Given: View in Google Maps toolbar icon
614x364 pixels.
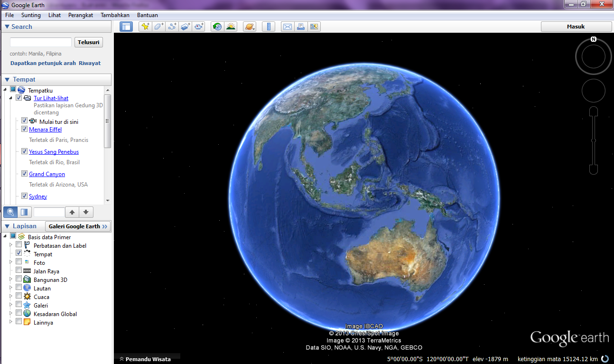Looking at the screenshot, I should pos(314,27).
